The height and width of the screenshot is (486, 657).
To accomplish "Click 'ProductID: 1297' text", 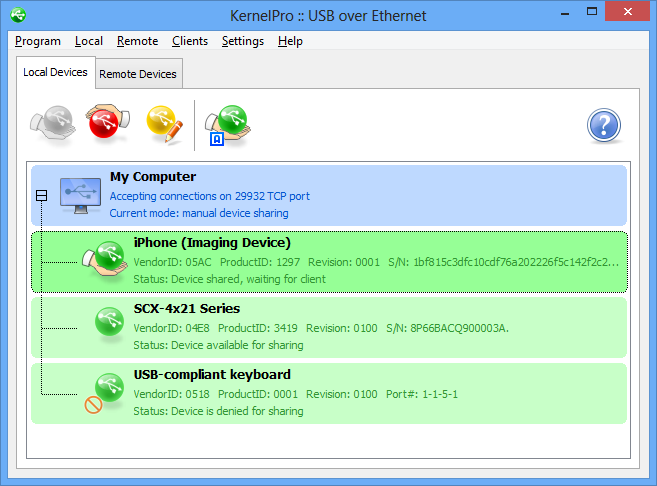I will [x=260, y=262].
